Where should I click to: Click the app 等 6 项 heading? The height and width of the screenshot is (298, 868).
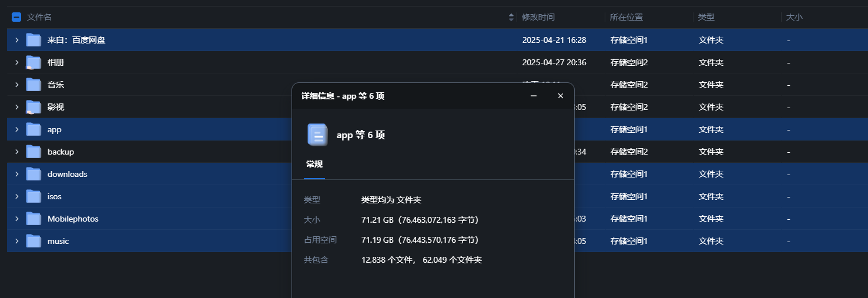coord(361,135)
